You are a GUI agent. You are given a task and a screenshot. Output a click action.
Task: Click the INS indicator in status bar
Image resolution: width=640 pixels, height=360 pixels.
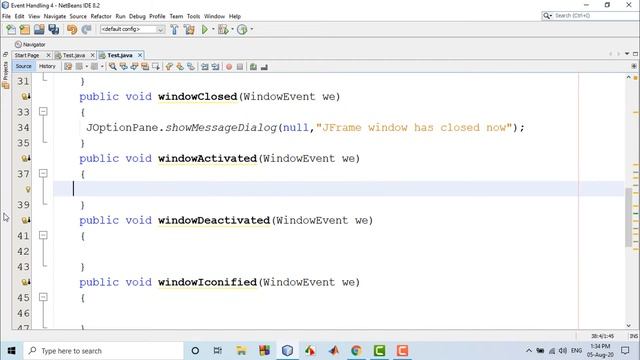633,336
